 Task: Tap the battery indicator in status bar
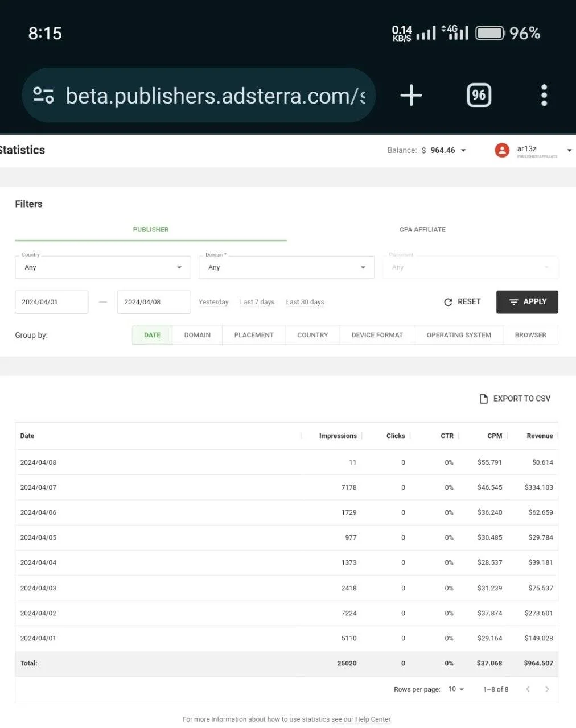pos(489,33)
